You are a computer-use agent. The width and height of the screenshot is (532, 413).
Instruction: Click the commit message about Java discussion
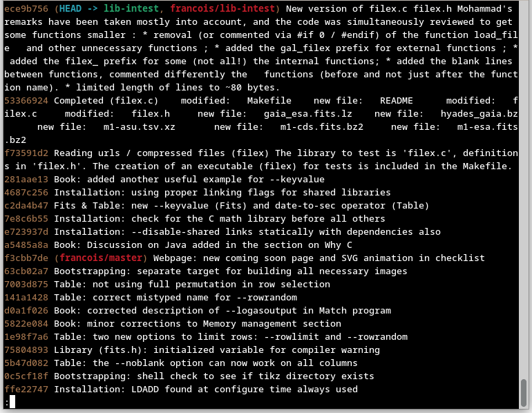click(203, 245)
